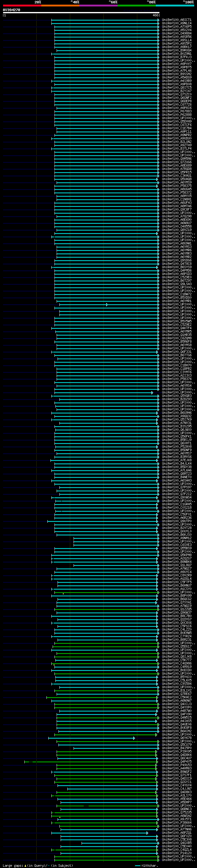Viewport: 197px width, 868px height.
Task: Select UniRef100_B9RUQ4 label
Action: point(177,50)
